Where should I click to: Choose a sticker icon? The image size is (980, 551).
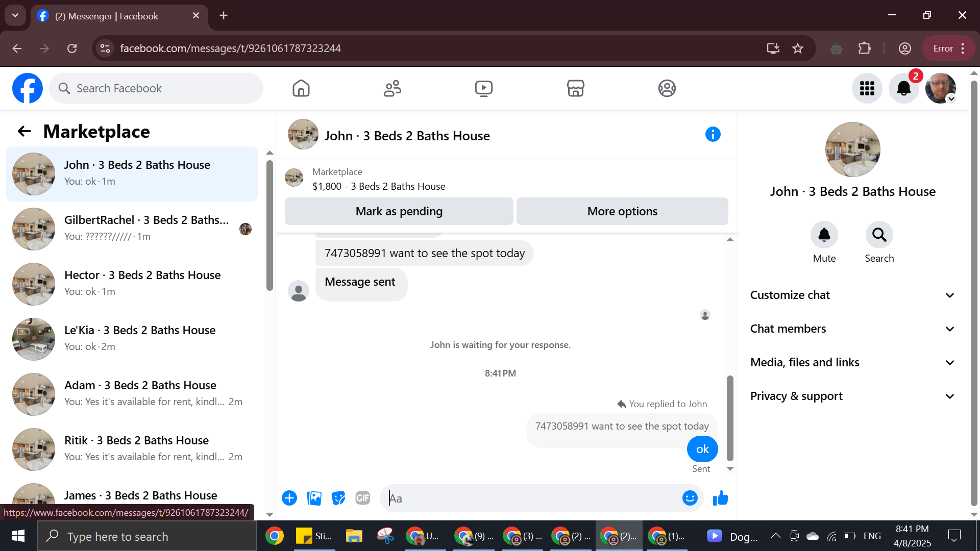(x=338, y=498)
